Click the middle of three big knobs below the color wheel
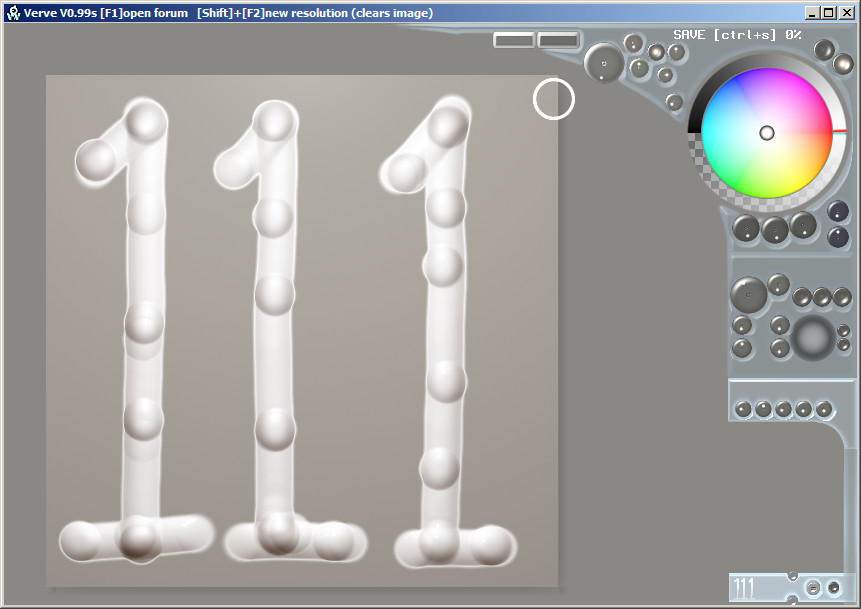The width and height of the screenshot is (861, 609). pyautogui.click(x=775, y=230)
